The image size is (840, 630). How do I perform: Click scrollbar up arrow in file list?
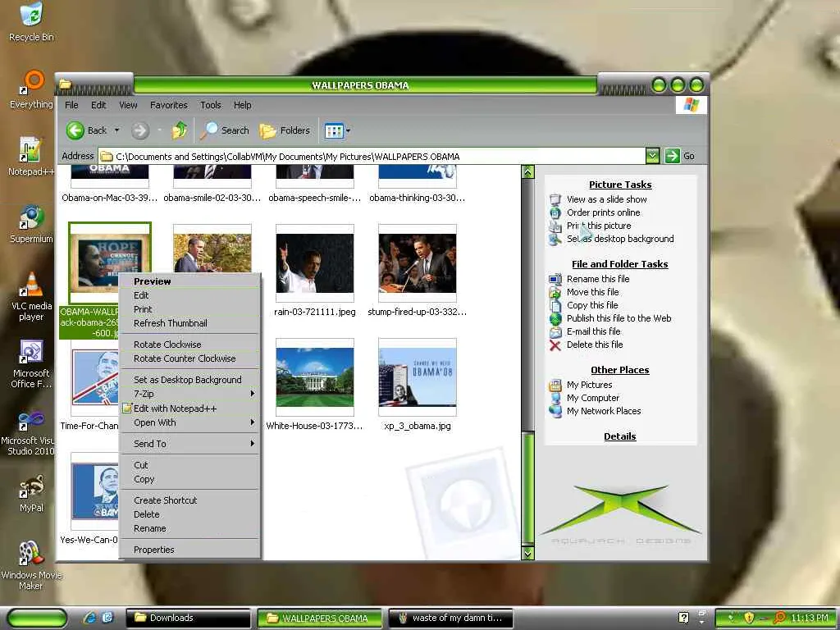[527, 172]
